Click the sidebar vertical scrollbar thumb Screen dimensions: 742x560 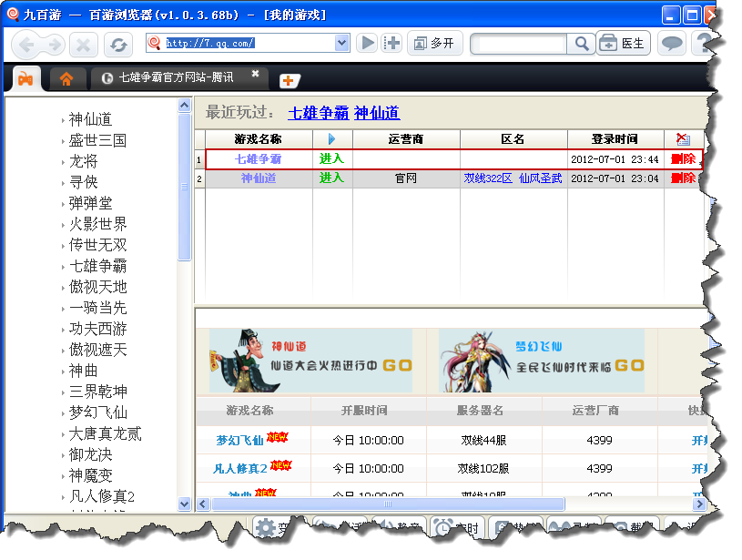click(185, 187)
